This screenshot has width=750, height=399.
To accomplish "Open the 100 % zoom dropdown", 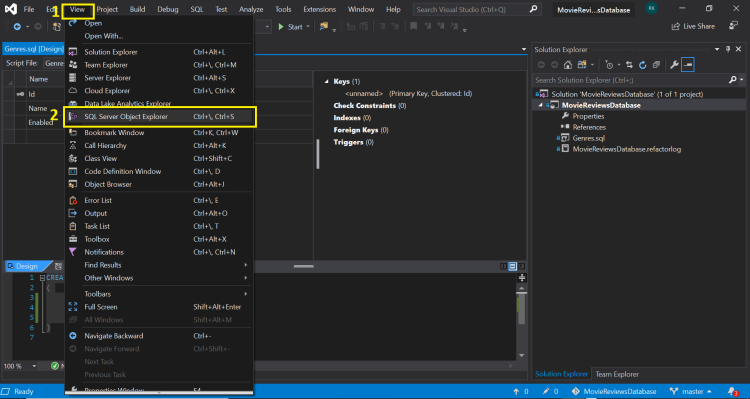I will click(34, 366).
